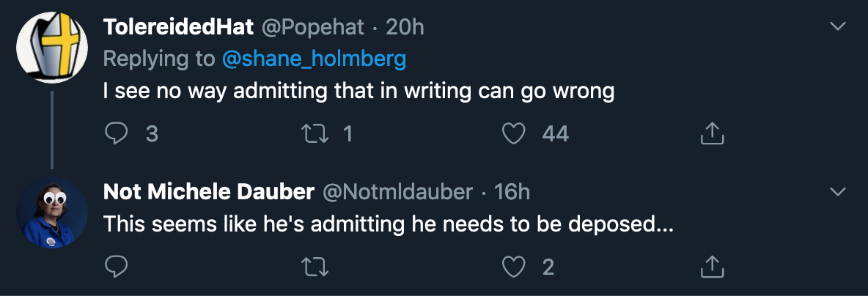The image size is (868, 296).
Task: Reply to Not Michele Dauber's tweet
Action: click(117, 267)
